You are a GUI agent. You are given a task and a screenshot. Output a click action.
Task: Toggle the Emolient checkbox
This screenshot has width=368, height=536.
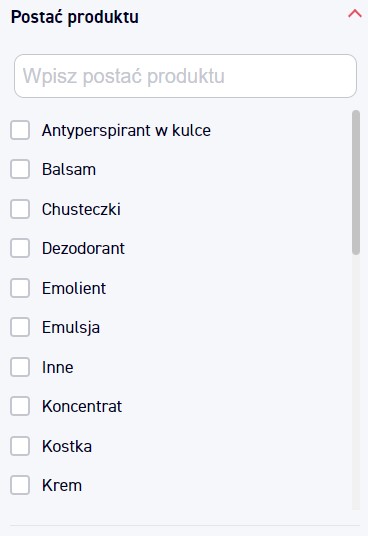click(20, 288)
